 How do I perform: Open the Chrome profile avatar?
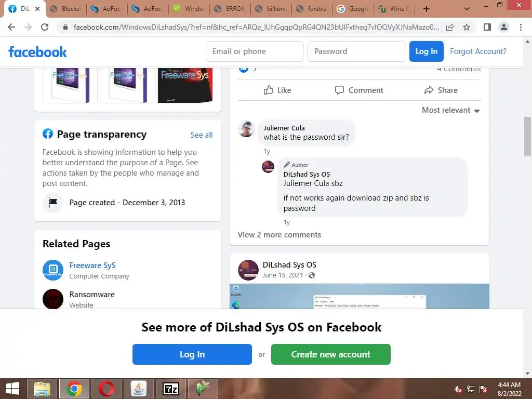tap(504, 27)
